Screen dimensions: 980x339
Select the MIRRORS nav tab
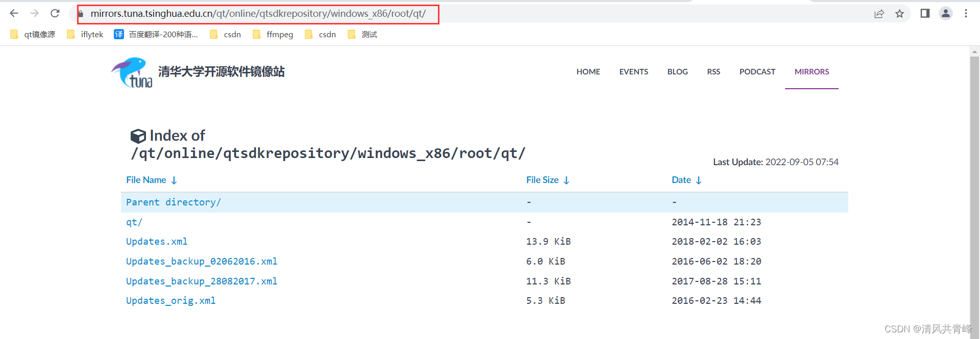[x=812, y=72]
